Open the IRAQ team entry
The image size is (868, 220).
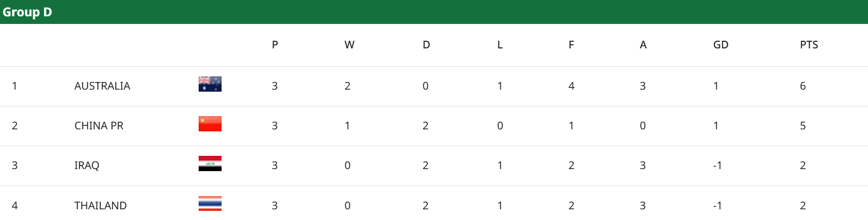[87, 166]
